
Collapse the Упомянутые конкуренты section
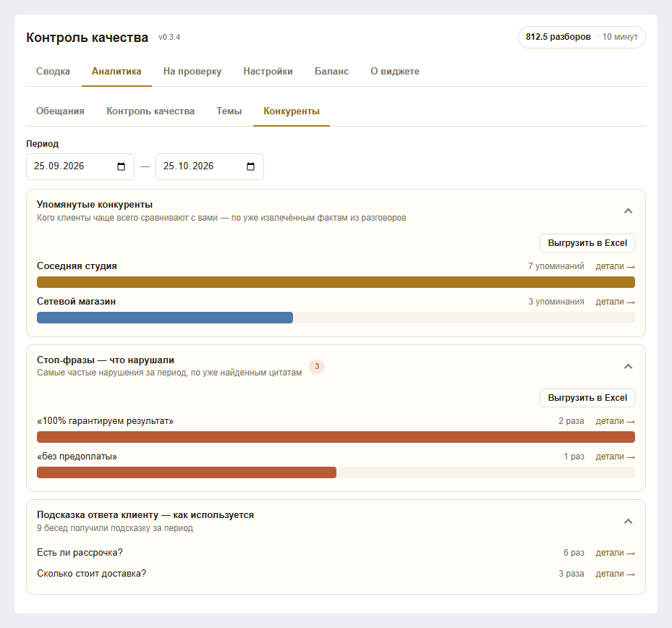point(628,211)
